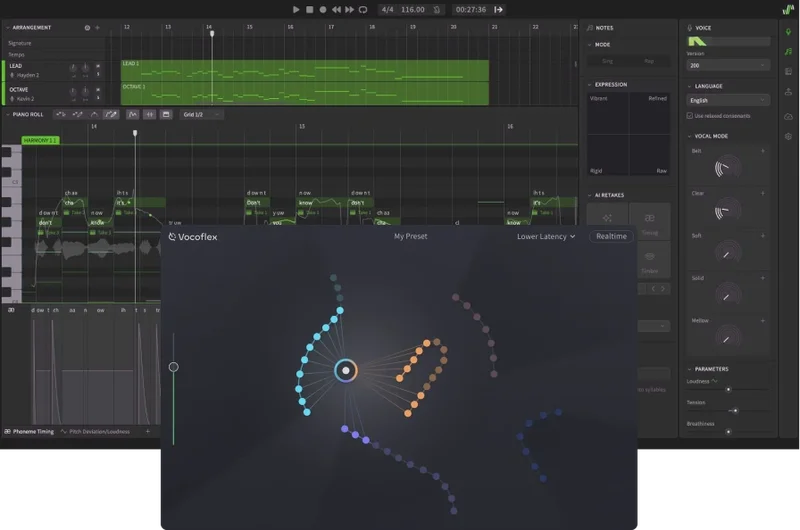Add a new track with the plus icon
The width and height of the screenshot is (800, 530).
coord(97,28)
